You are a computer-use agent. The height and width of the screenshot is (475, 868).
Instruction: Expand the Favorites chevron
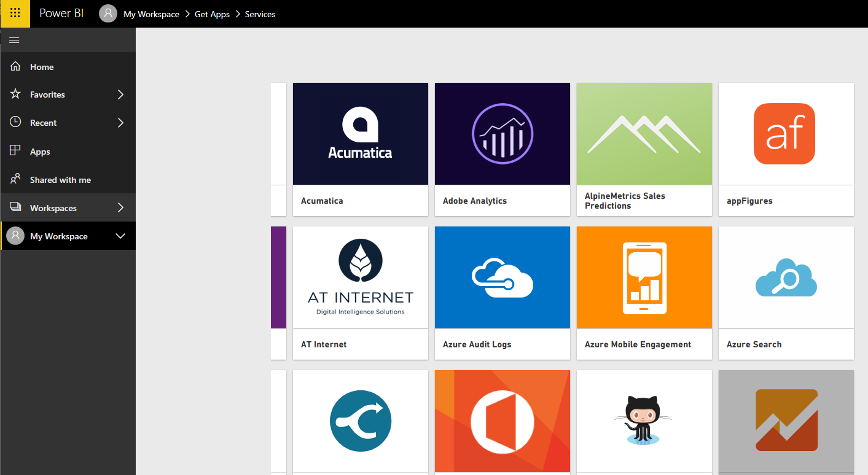pos(120,95)
